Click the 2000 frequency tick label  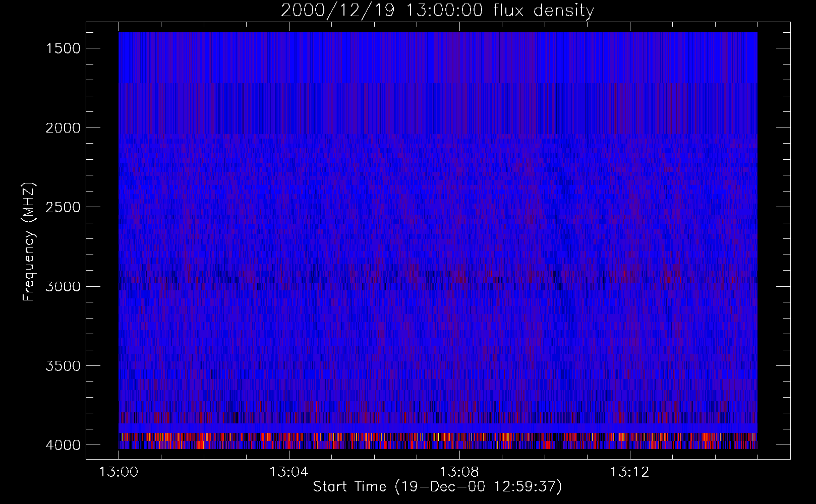(x=63, y=128)
